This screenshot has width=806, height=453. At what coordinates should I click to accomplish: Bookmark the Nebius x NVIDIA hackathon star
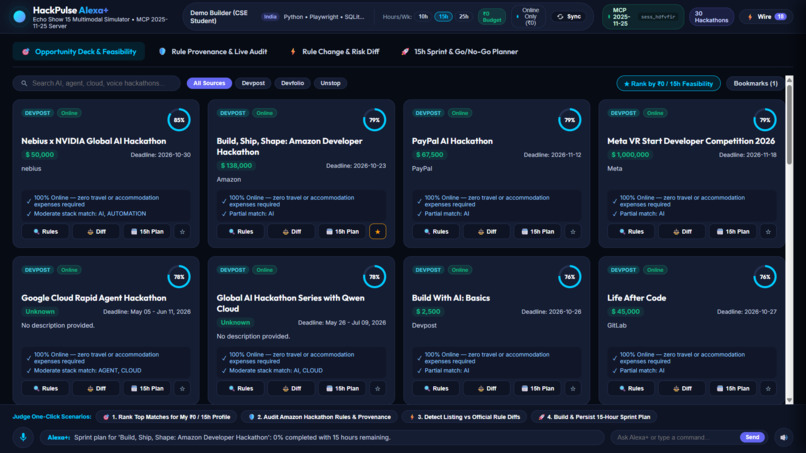point(182,231)
